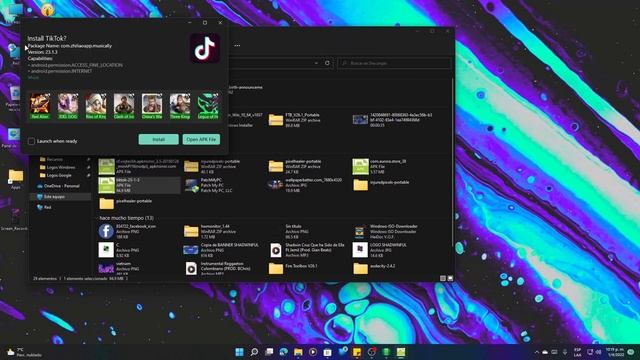Switch Explorer to large icons view
Screen dimensions: 640x360
pos(450,278)
